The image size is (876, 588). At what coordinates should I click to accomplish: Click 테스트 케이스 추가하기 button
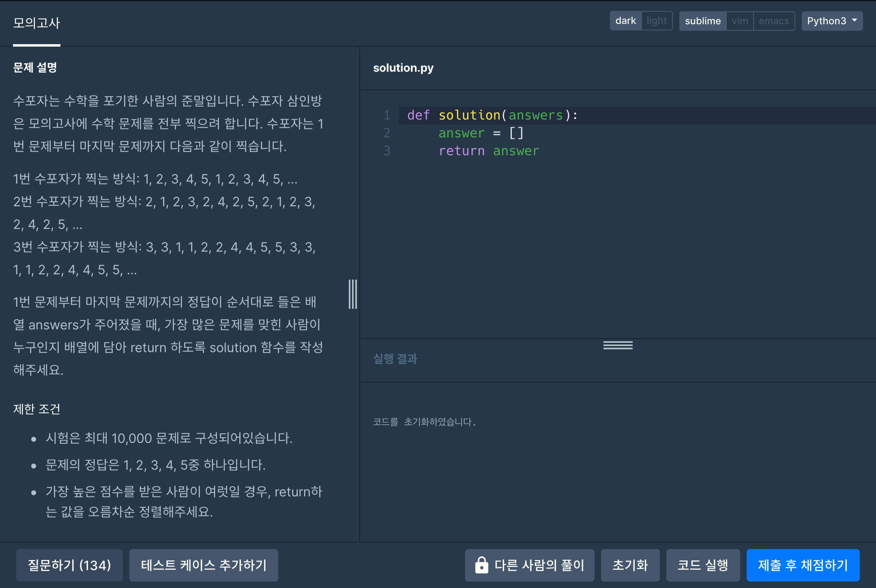(x=204, y=565)
